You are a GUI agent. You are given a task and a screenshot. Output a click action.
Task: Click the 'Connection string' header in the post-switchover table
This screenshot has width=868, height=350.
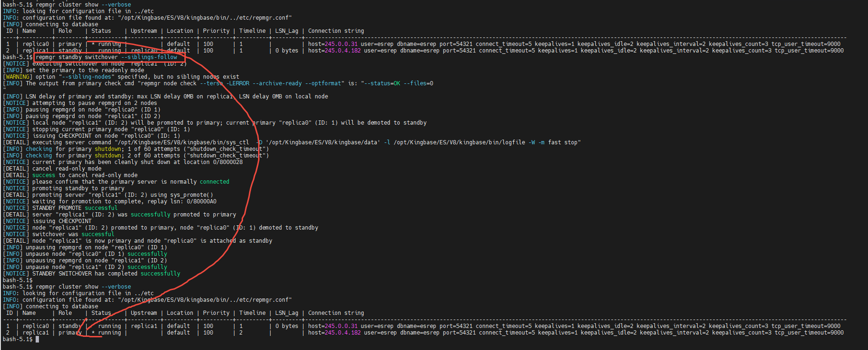pos(336,313)
